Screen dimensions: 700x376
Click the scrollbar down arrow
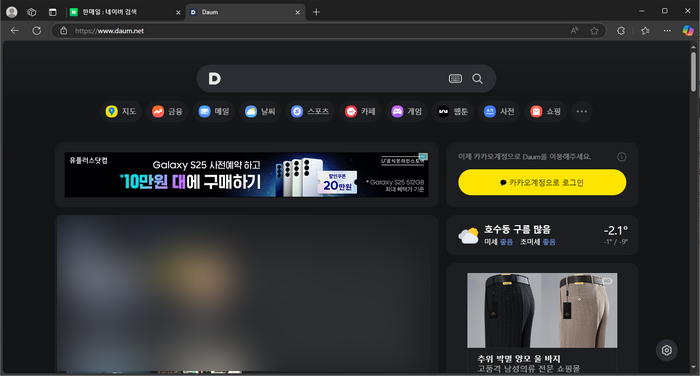[x=693, y=368]
